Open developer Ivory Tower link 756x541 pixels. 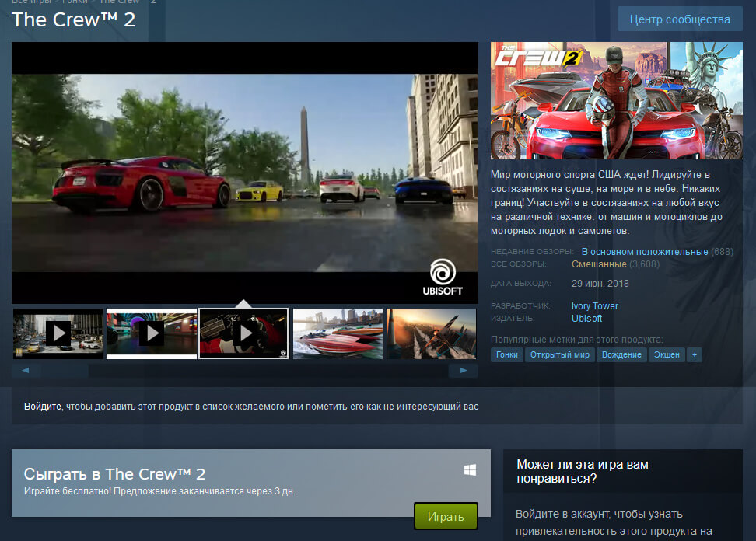(x=594, y=306)
